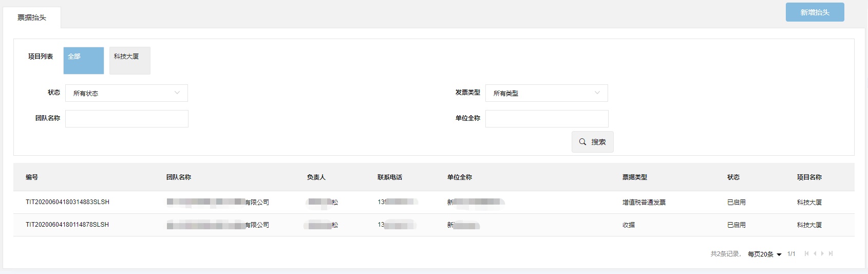
Task: Click the 编号 column header
Action: click(32, 177)
